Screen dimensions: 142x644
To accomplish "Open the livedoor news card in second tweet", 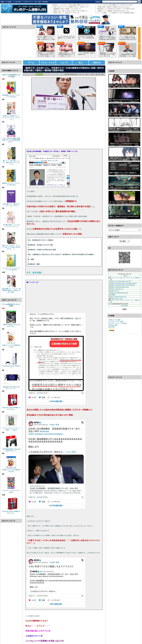I will (56, 475).
